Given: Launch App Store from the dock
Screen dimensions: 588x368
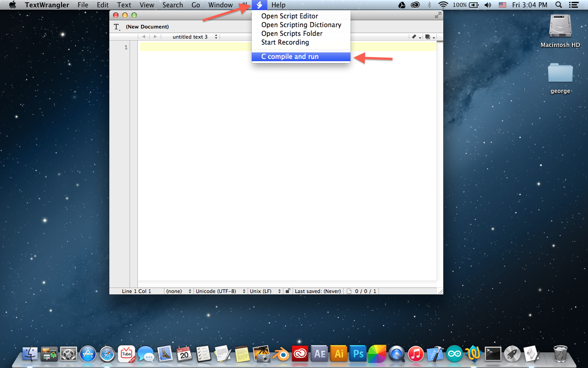Looking at the screenshot, I should click(88, 354).
